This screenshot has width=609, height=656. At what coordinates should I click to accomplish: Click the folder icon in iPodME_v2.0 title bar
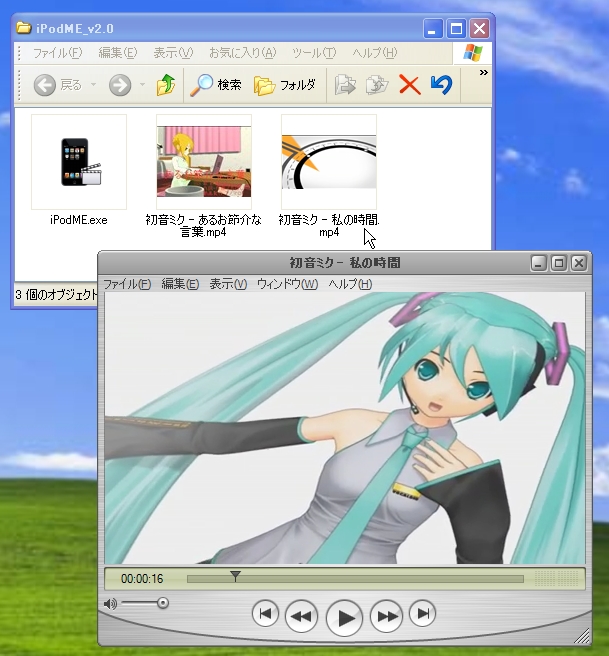(23, 28)
